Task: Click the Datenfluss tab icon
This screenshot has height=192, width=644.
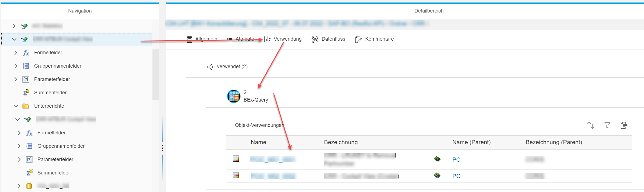Action: (315, 39)
